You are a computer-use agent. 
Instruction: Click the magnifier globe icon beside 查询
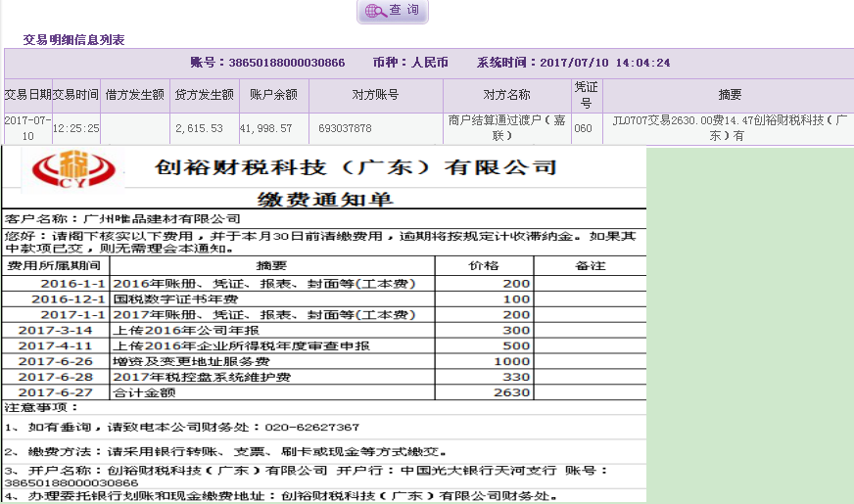tap(374, 11)
